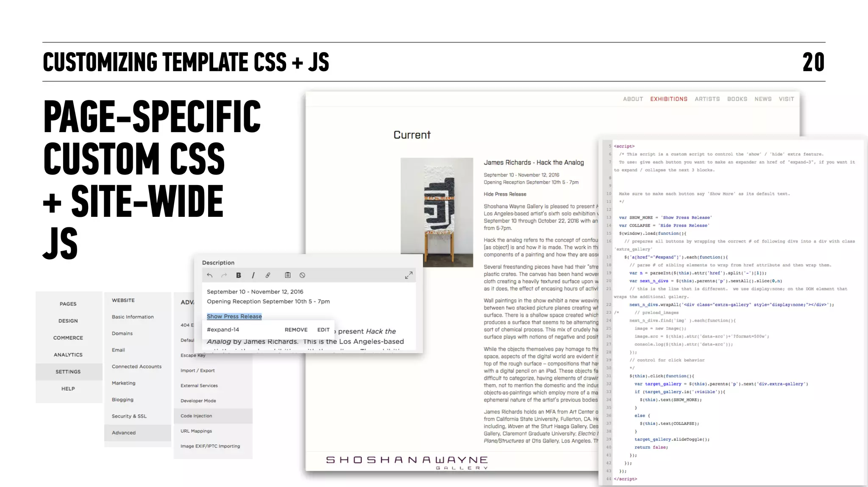This screenshot has height=487, width=868.
Task: Click EDIT in the link popup
Action: (x=323, y=329)
